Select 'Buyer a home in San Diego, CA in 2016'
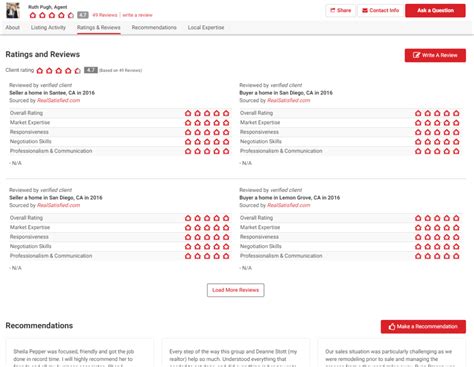The image size is (474, 367). pyautogui.click(x=286, y=93)
